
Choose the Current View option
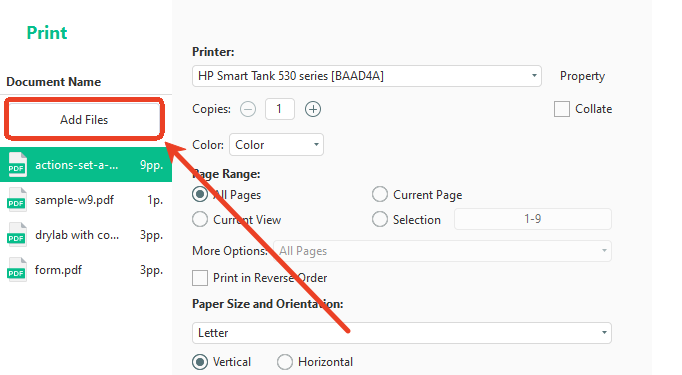(x=200, y=219)
